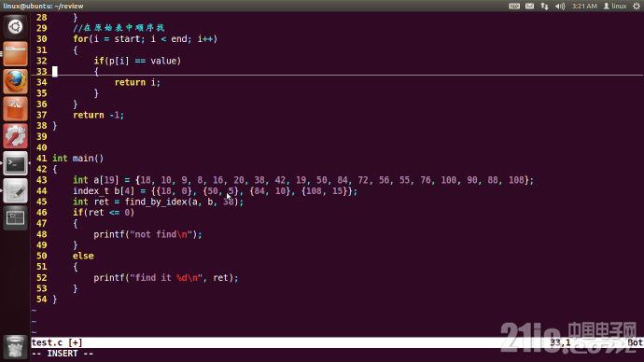The width and height of the screenshot is (644, 362).
Task: Open the network connection indicator
Action: 545,7
